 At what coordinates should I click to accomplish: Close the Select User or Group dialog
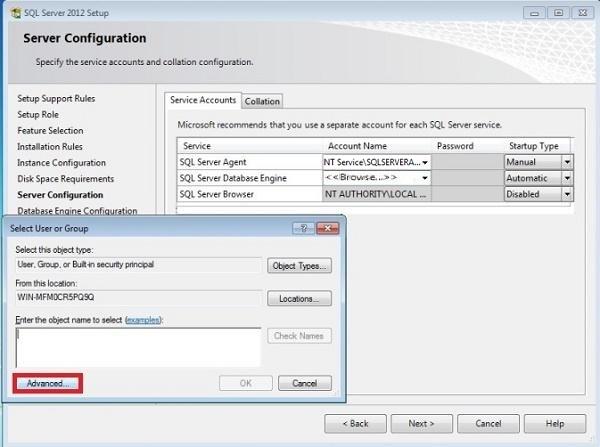[x=327, y=228]
